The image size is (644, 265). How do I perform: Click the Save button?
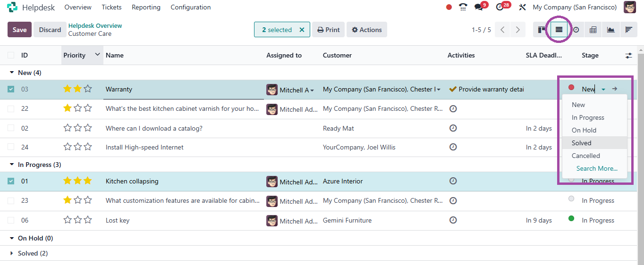coord(19,30)
